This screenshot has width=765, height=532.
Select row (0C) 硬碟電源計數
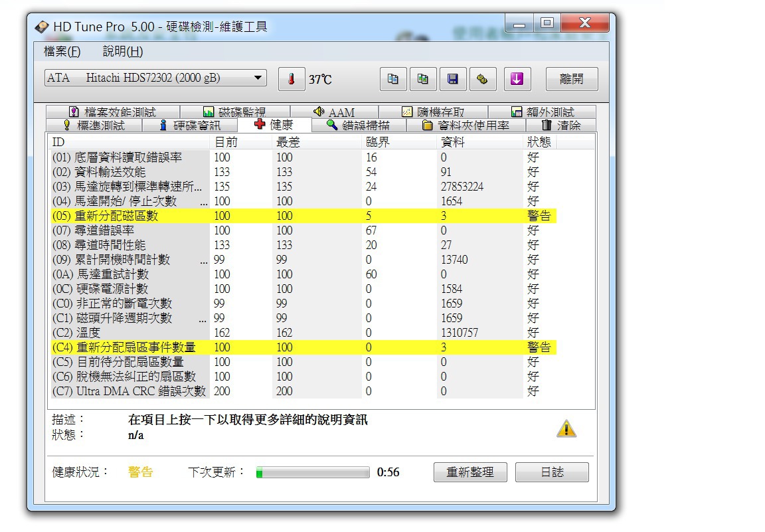(x=303, y=289)
